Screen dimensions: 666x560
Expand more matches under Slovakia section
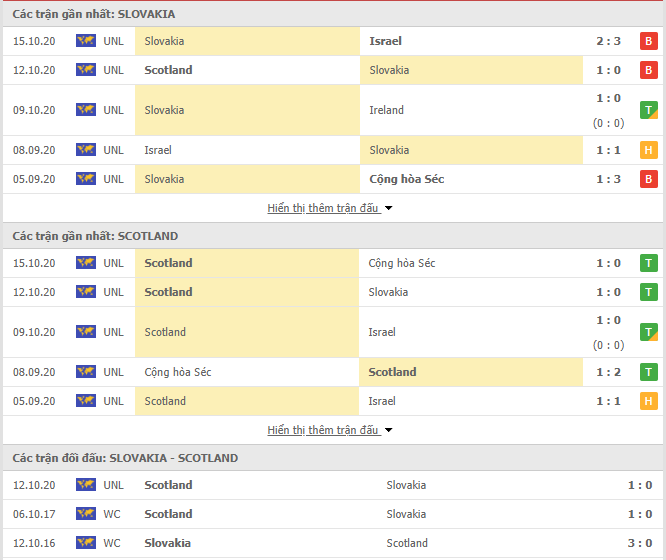pyautogui.click(x=323, y=208)
